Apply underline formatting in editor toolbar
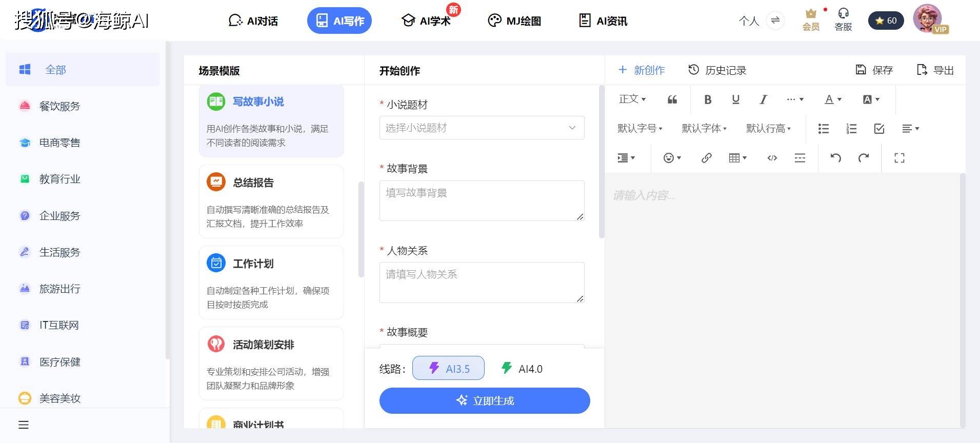The image size is (980, 443). coord(735,99)
